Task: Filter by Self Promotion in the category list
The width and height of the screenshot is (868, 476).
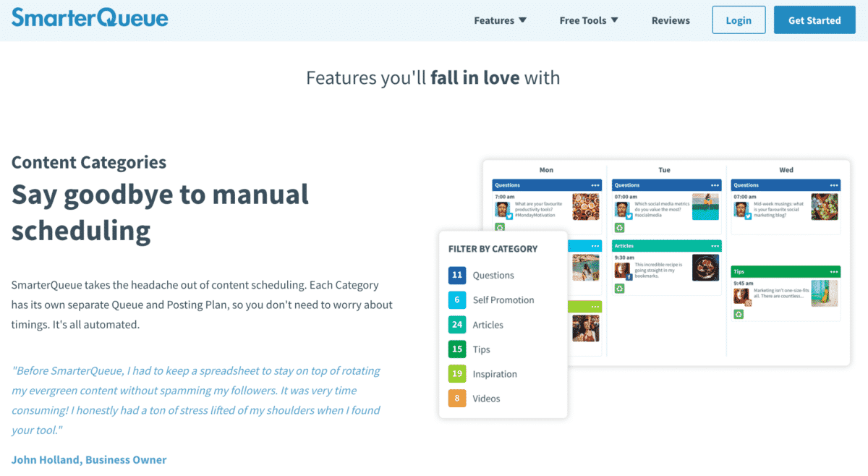Action: coord(503,299)
